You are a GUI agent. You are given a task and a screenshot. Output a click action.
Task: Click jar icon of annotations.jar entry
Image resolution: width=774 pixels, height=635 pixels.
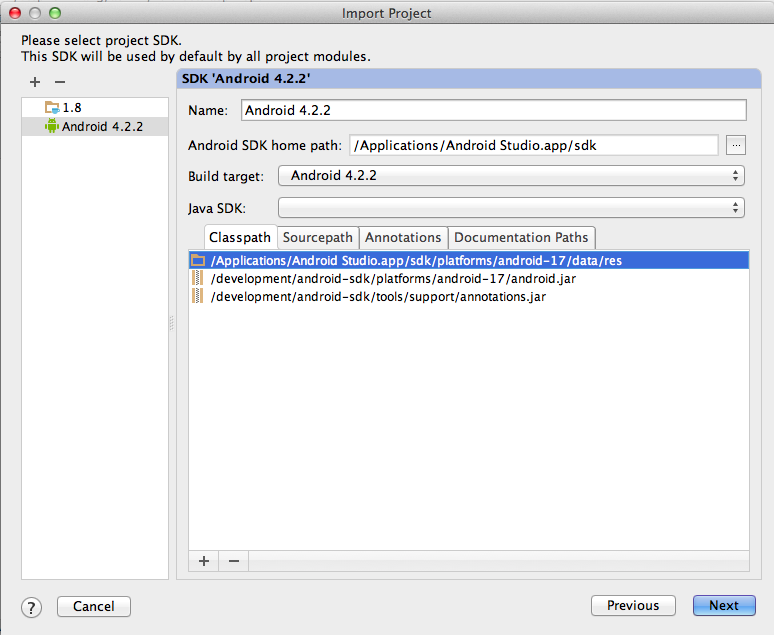pos(197,296)
